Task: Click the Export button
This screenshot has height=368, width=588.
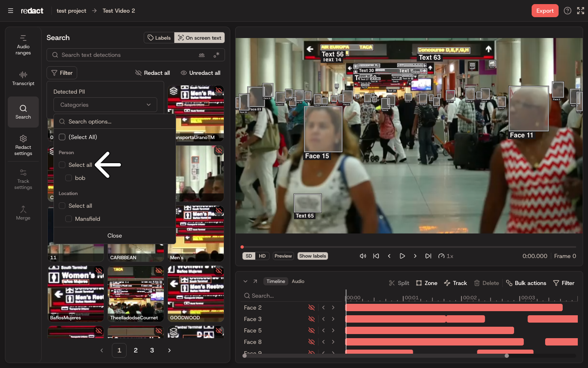Action: tap(545, 11)
